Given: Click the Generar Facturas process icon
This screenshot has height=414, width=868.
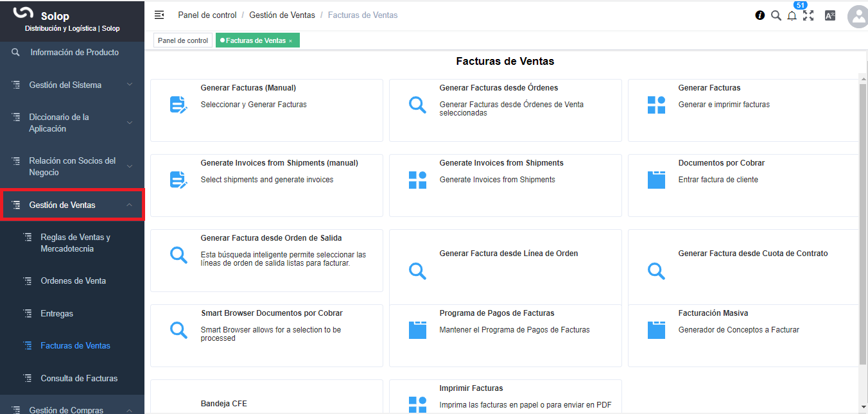Looking at the screenshot, I should tap(656, 105).
